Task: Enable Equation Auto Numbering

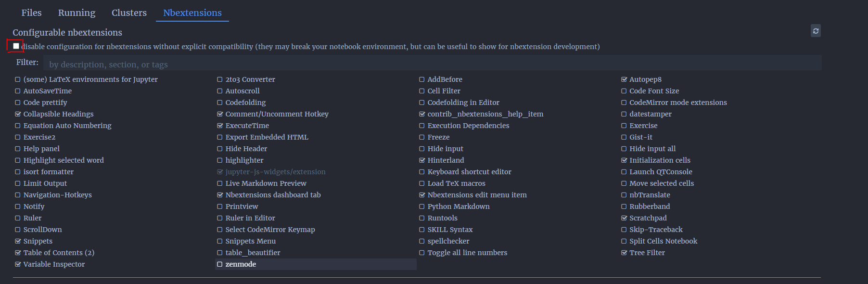Action: tap(18, 126)
